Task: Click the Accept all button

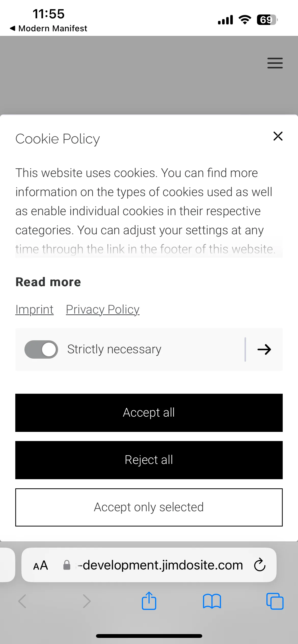Action: pyautogui.click(x=149, y=413)
